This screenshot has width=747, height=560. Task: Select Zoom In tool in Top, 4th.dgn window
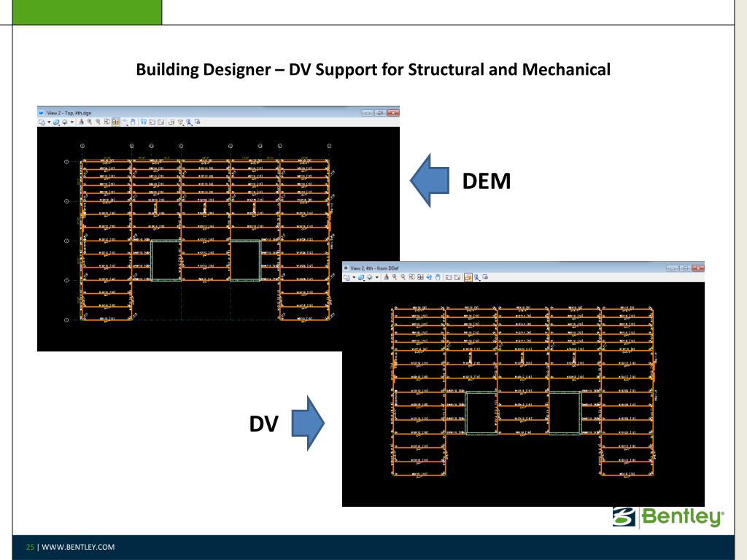click(90, 122)
